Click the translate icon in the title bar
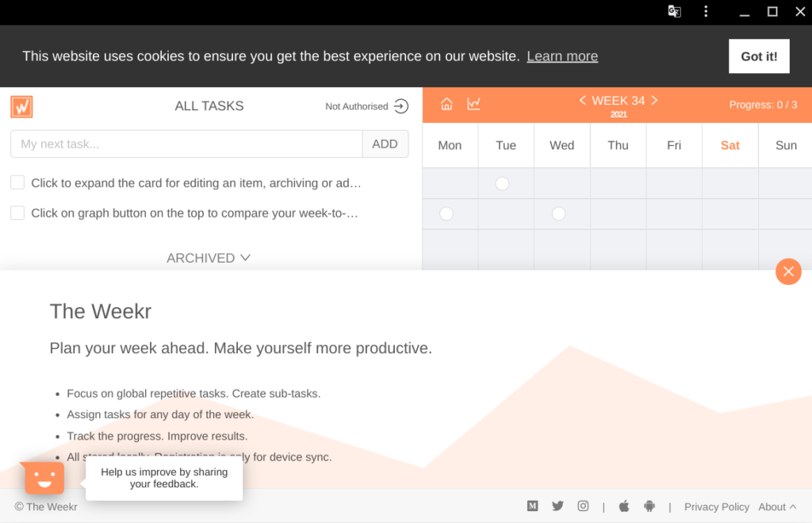 click(x=674, y=11)
